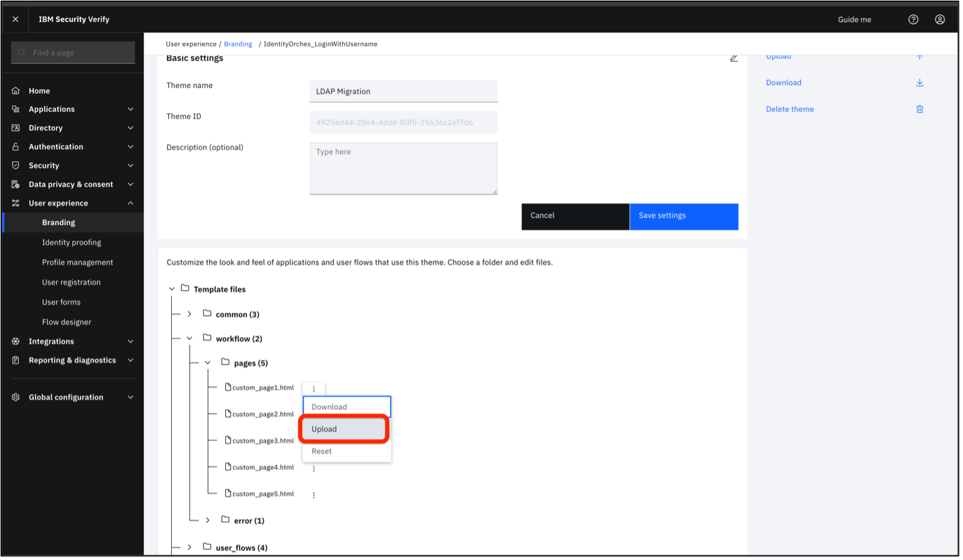The height and width of the screenshot is (560, 963).
Task: Select Upload from the context menu
Action: 344,429
